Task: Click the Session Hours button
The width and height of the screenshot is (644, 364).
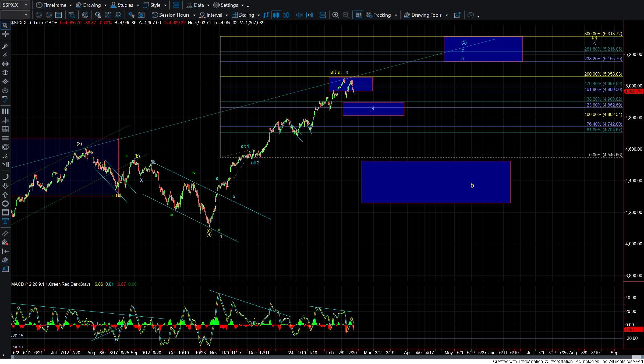Action: (x=171, y=15)
